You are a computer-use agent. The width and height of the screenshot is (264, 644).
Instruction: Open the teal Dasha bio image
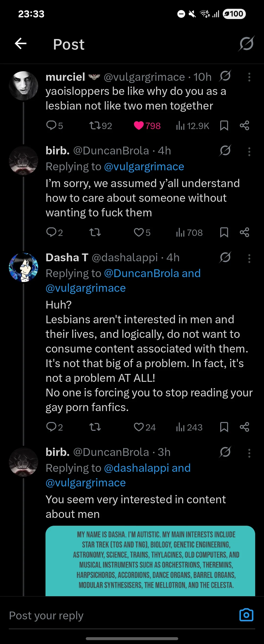(x=150, y=561)
